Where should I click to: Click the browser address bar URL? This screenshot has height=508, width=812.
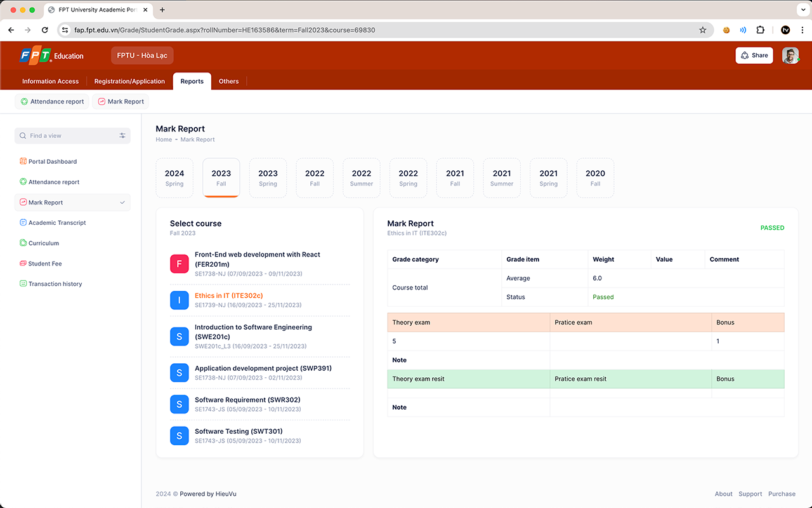pos(225,30)
